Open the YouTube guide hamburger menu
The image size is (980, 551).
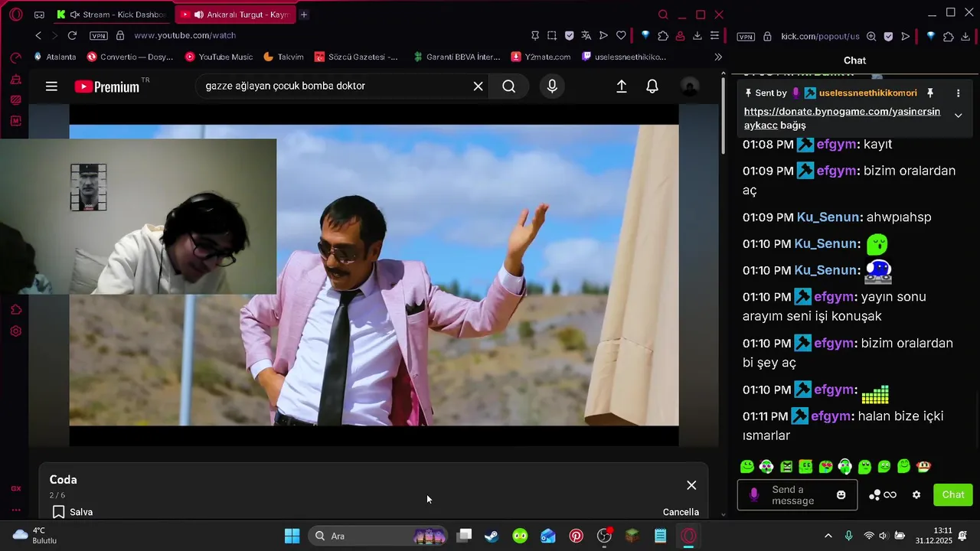click(51, 86)
